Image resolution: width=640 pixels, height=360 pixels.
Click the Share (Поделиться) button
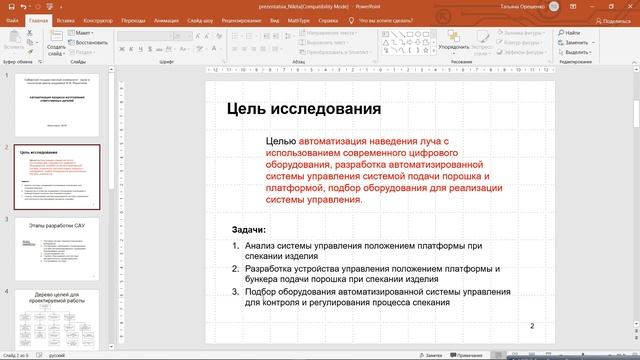coord(613,21)
